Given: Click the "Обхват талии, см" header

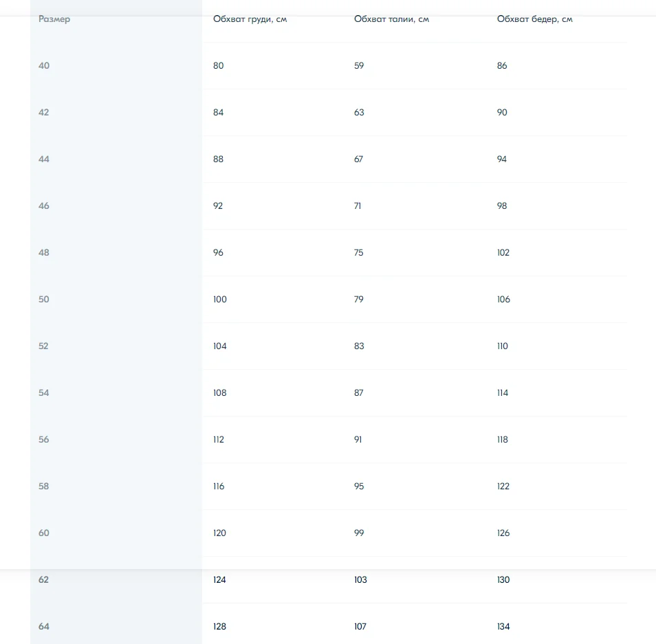Looking at the screenshot, I should coord(391,19).
